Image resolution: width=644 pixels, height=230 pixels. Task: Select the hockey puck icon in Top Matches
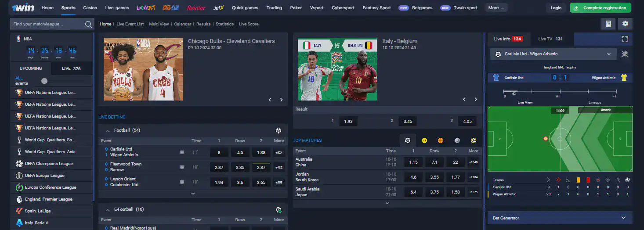click(x=457, y=140)
